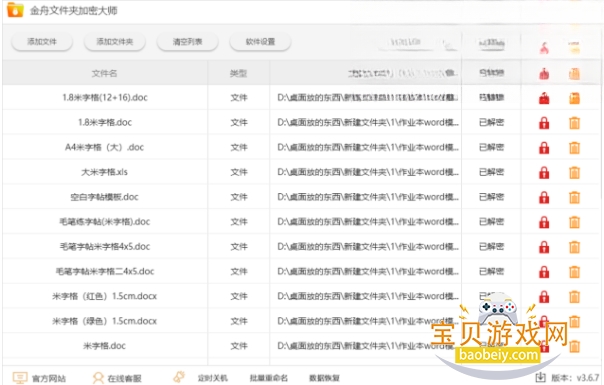Image resolution: width=604 pixels, height=385 pixels.
Task: Select the file name 毛笔字帖米字格4x5.doc
Action: (104, 247)
